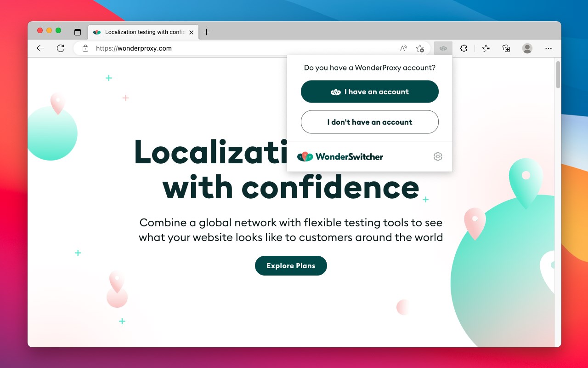Image resolution: width=588 pixels, height=368 pixels.
Task: Open WonderSwitcher settings gear
Action: pos(438,157)
